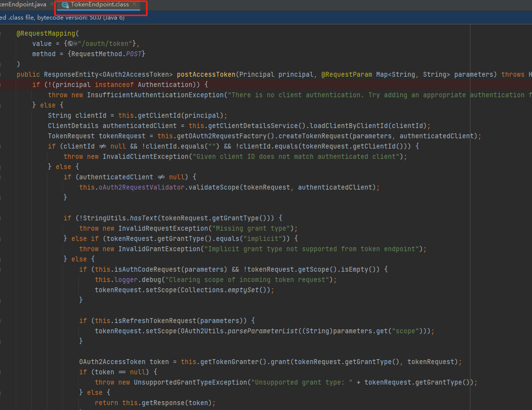Click the class file icon on TokenEndpoint.class tab
This screenshot has width=532, height=410.
point(65,5)
